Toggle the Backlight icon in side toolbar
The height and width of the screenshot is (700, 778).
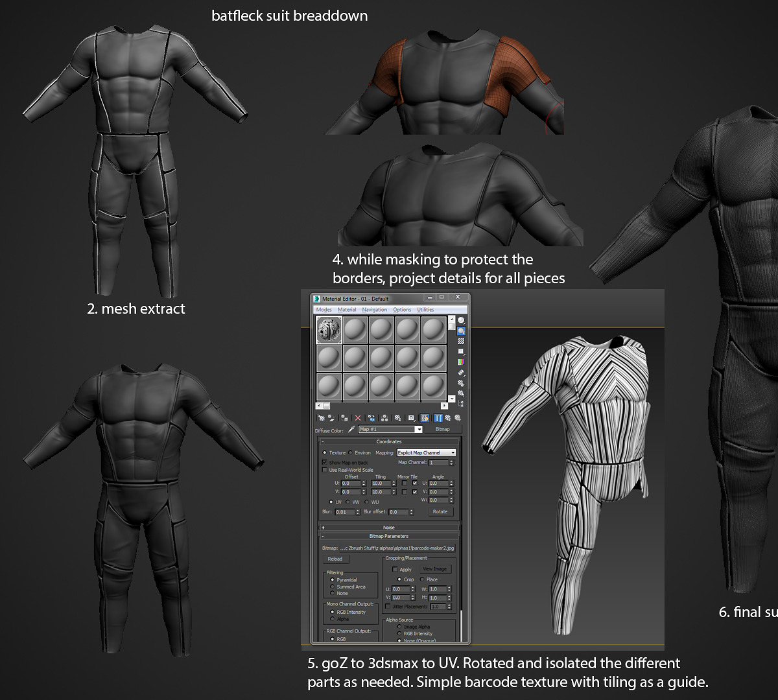pos(461,331)
